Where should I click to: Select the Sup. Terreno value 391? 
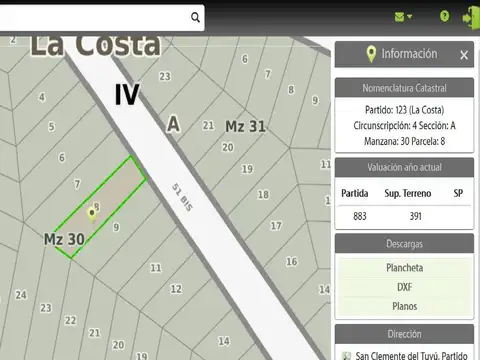(x=416, y=216)
